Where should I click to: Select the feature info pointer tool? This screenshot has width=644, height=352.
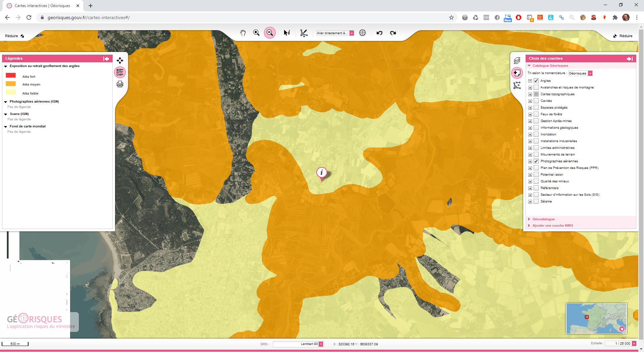click(x=287, y=33)
